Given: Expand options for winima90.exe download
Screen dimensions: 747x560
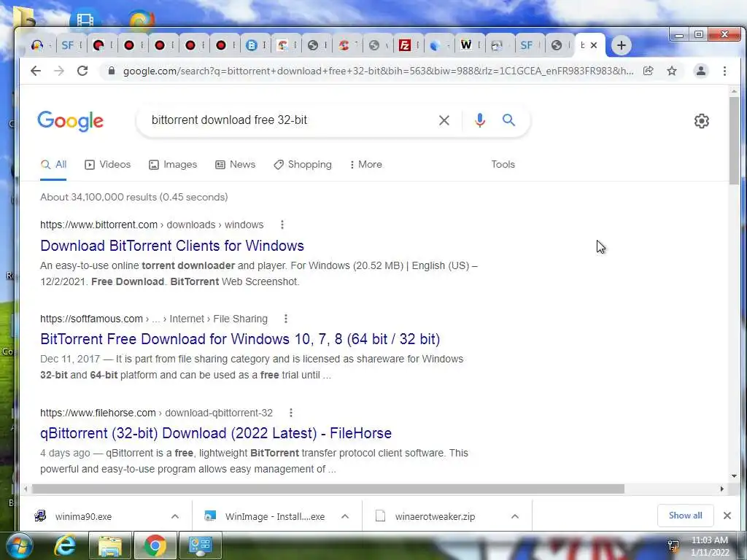Looking at the screenshot, I should pyautogui.click(x=175, y=516).
